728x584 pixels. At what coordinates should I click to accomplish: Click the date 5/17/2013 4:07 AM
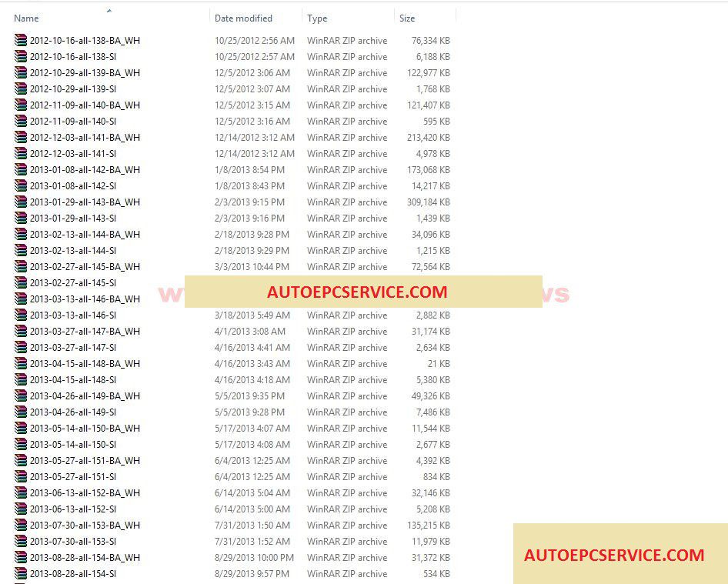[252, 428]
